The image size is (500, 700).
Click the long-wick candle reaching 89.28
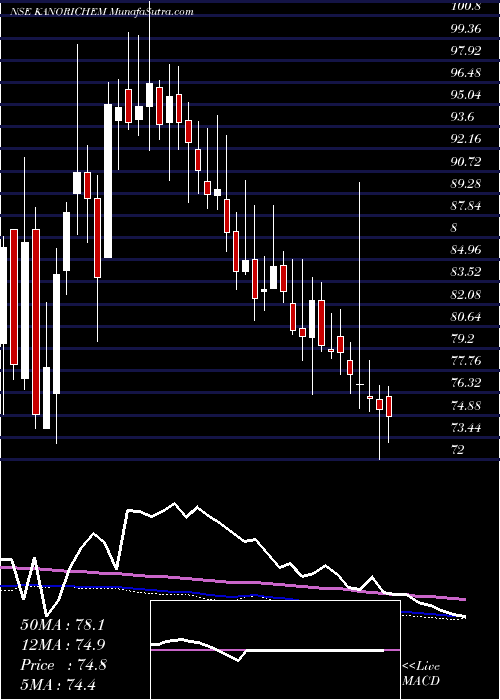[x=359, y=295]
